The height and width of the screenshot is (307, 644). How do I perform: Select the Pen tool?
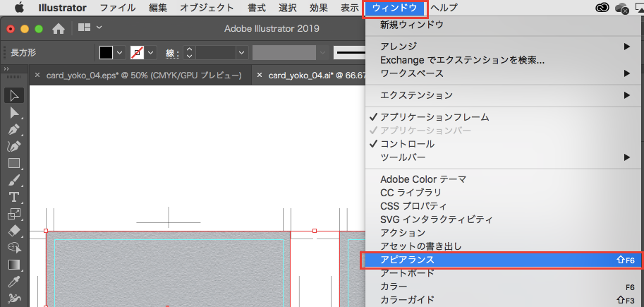coord(13,130)
